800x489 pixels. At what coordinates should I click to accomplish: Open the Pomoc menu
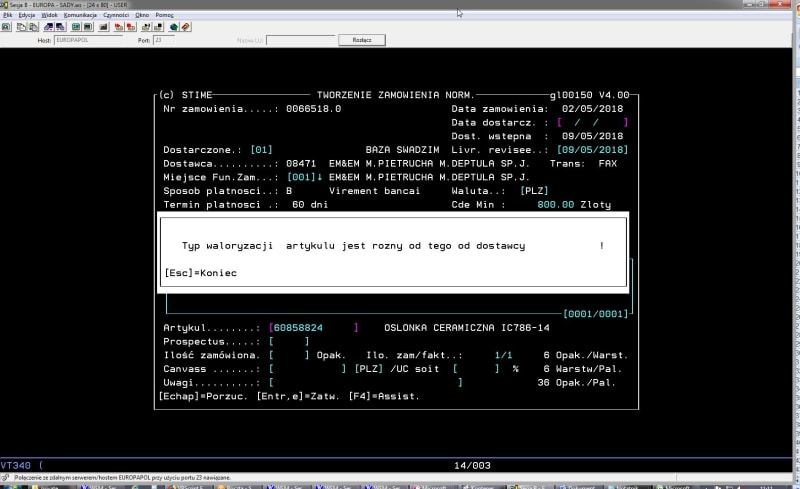164,15
